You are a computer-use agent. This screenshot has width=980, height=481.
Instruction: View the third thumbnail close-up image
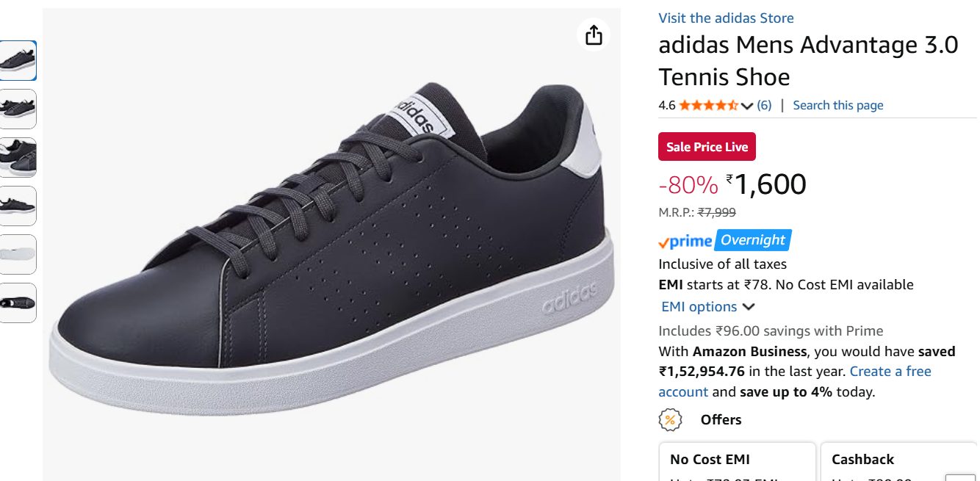[18, 157]
